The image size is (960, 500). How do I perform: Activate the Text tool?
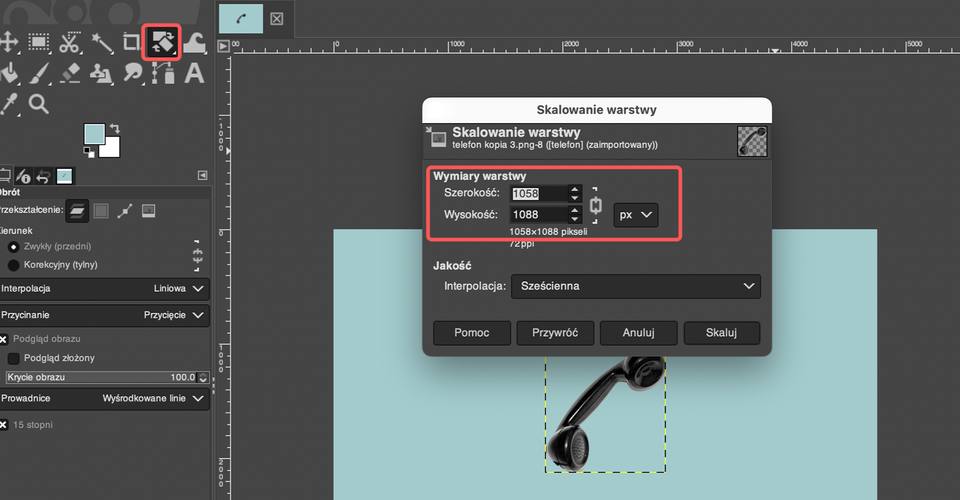coord(193,73)
